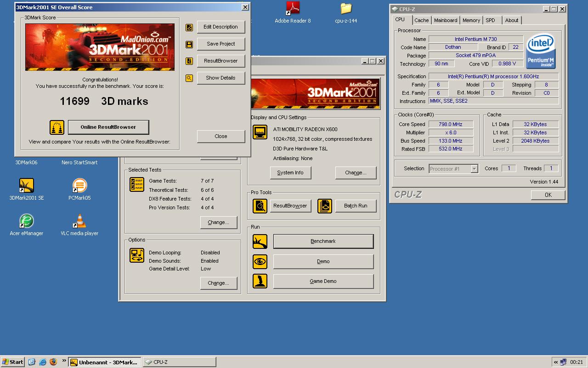Expand hidden system tray icons
This screenshot has width=588, height=368.
coord(556,362)
